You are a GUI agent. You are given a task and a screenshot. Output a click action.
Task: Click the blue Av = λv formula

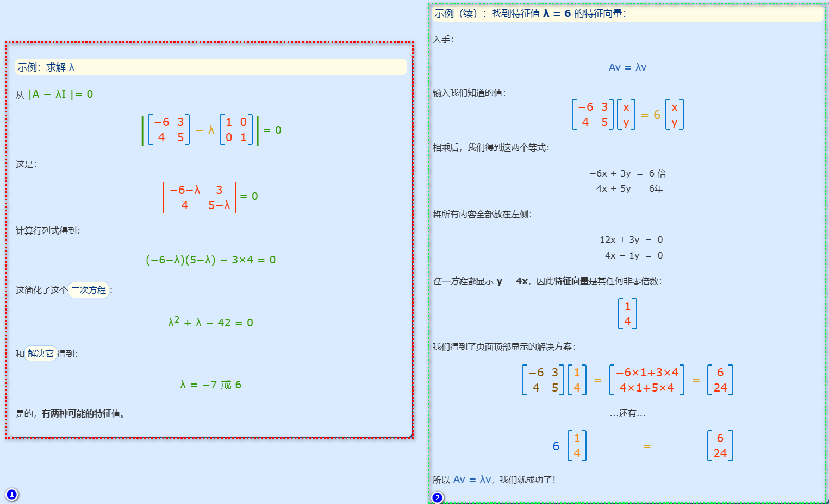(626, 67)
